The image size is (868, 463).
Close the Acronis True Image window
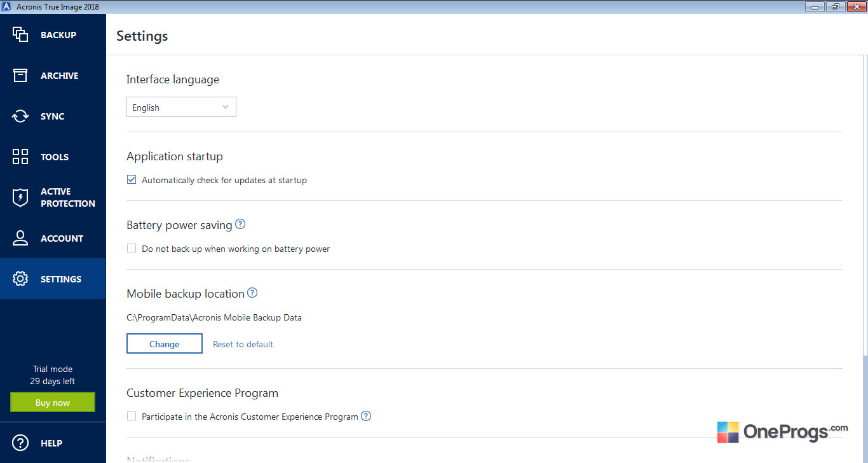(x=855, y=6)
